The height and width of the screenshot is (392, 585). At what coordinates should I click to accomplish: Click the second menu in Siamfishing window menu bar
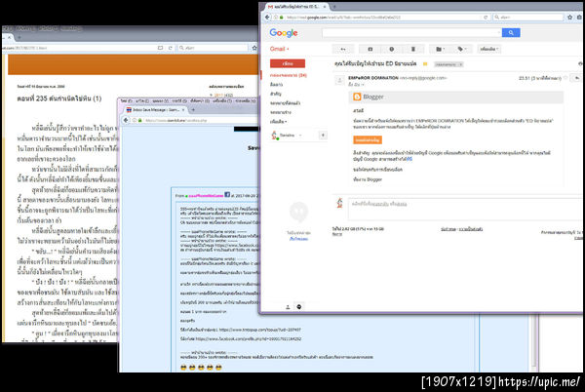pyautogui.click(x=141, y=101)
